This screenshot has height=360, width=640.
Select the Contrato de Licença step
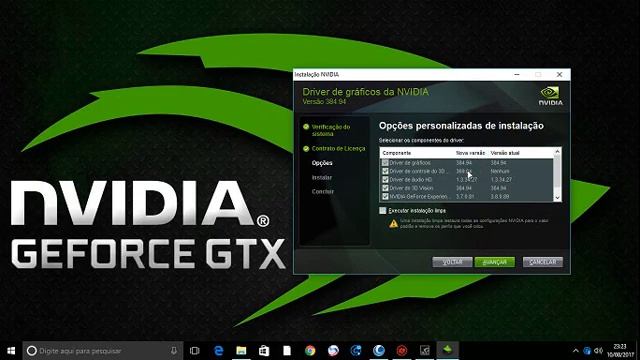click(338, 149)
